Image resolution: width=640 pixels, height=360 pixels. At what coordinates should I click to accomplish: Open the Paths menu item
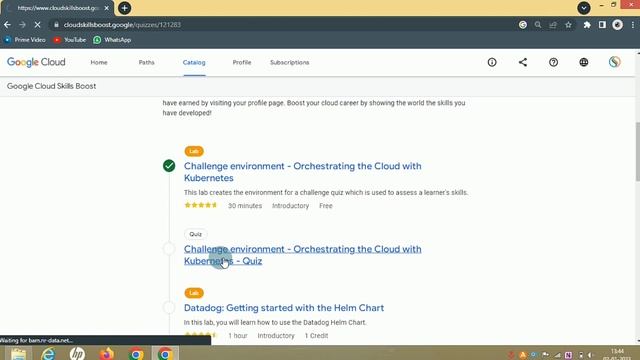point(147,62)
